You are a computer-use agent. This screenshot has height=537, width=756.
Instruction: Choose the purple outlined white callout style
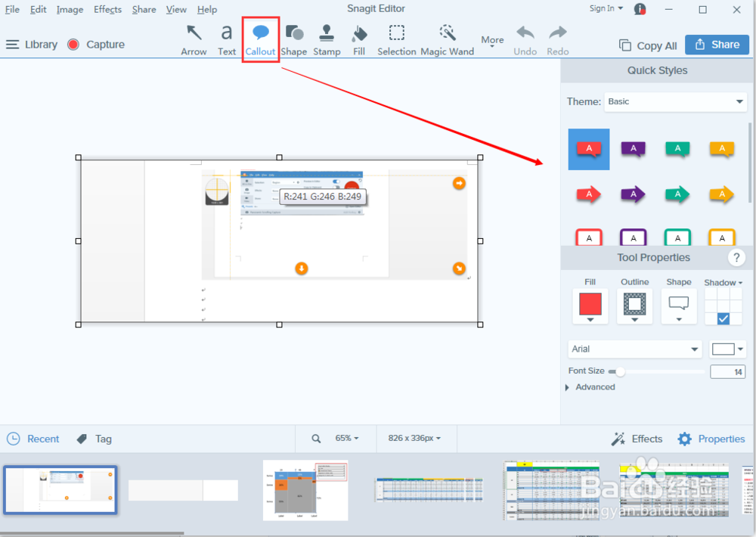tap(633, 237)
